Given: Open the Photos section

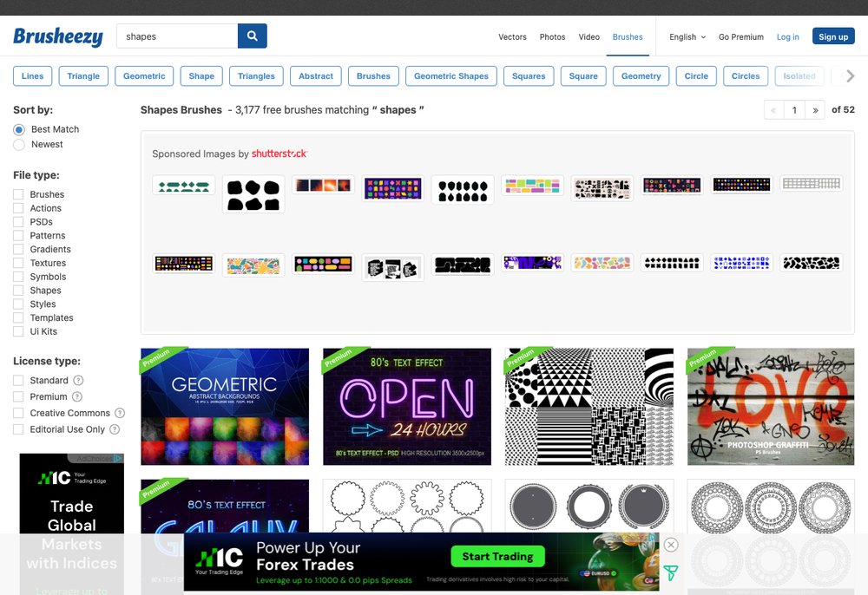Looking at the screenshot, I should 552,37.
